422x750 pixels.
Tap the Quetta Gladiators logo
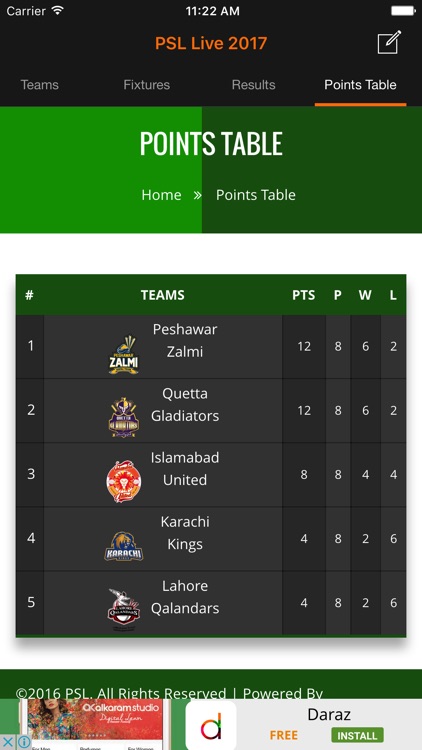[123, 418]
